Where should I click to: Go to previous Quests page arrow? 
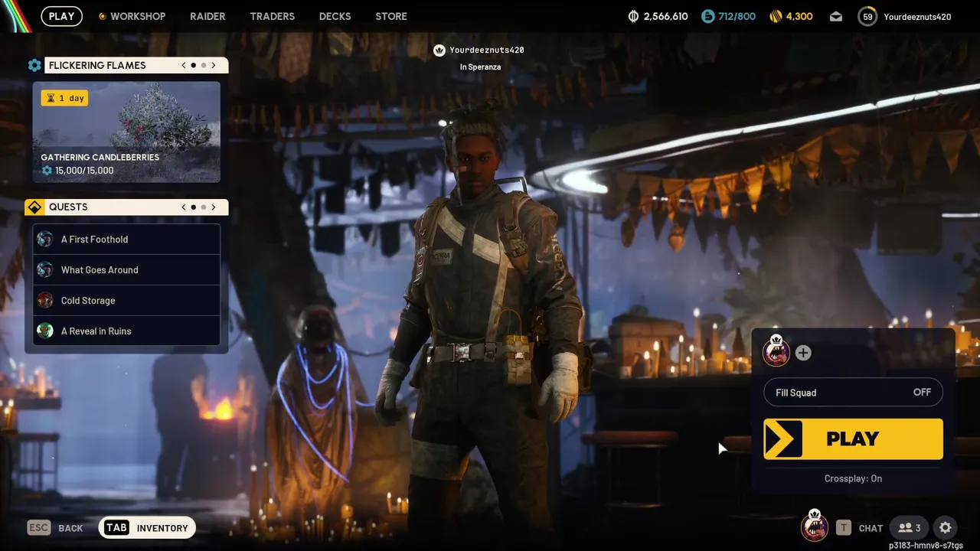tap(184, 207)
